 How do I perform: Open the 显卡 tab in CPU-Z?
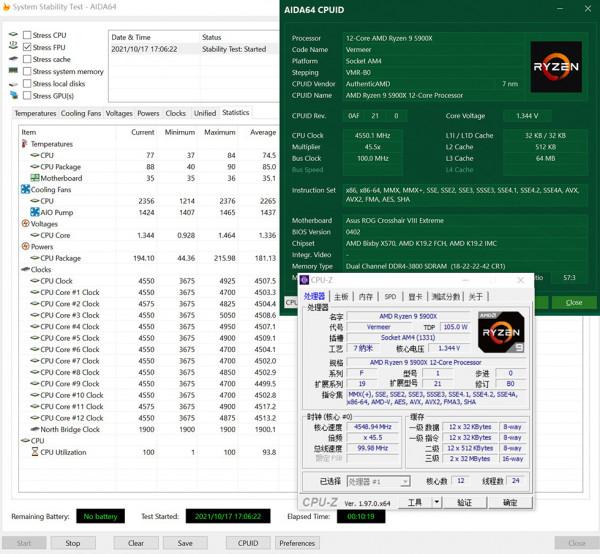415,297
